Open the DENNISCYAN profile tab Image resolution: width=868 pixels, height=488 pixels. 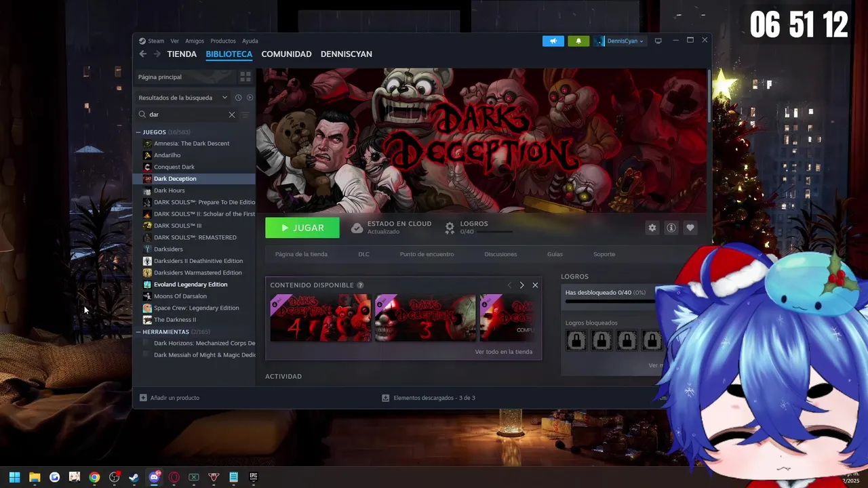click(x=347, y=54)
